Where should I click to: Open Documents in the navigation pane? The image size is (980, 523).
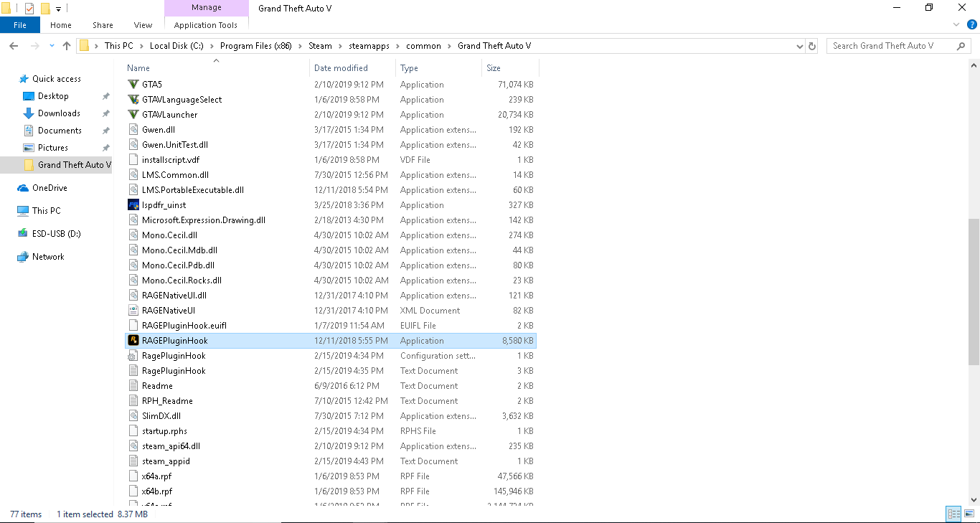coord(60,131)
